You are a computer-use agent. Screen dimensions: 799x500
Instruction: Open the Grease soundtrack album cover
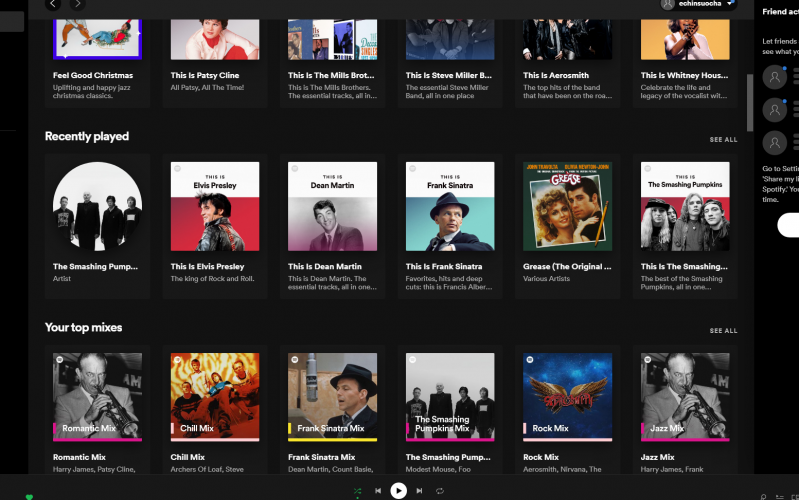tap(568, 206)
